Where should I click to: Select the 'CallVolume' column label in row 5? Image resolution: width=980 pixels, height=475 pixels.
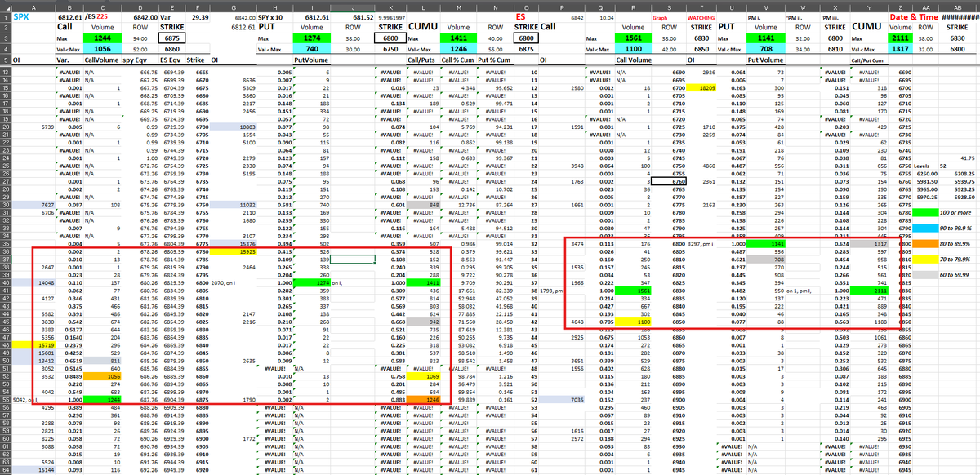point(102,60)
